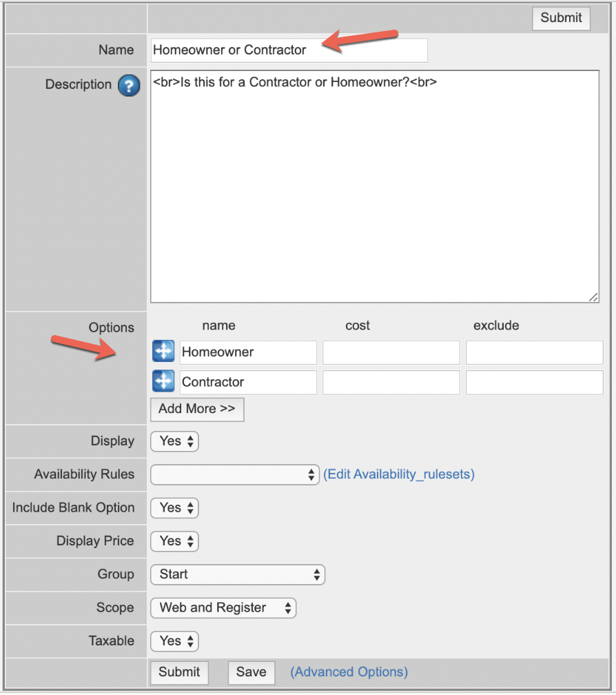Click the exclude field for Contractor option
The height and width of the screenshot is (695, 616).
(534, 382)
